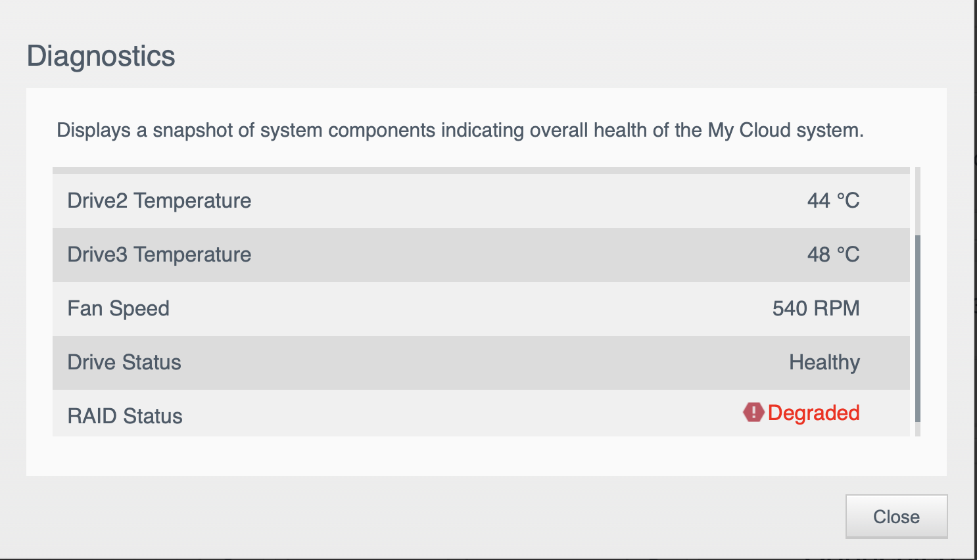Image resolution: width=977 pixels, height=560 pixels.
Task: Click 'My Cloud system' in the description
Action: [786, 130]
